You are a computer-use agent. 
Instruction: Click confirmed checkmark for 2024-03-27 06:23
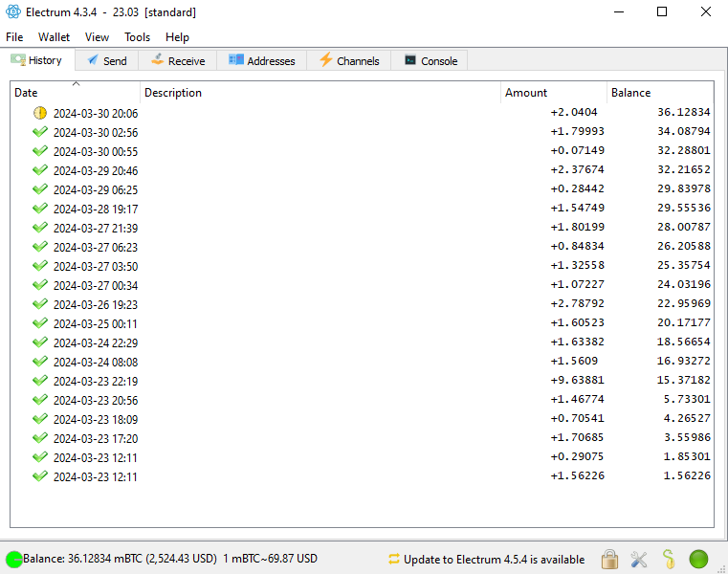click(x=40, y=247)
